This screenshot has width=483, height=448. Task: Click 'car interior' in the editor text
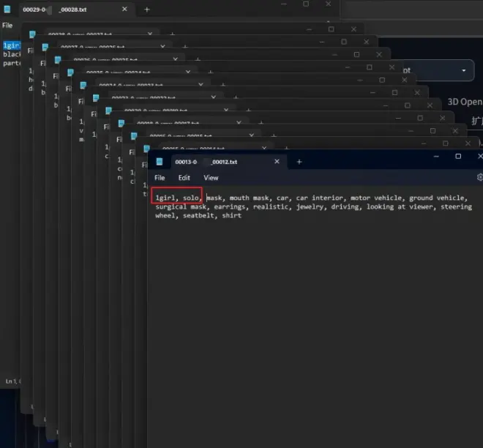coord(319,198)
